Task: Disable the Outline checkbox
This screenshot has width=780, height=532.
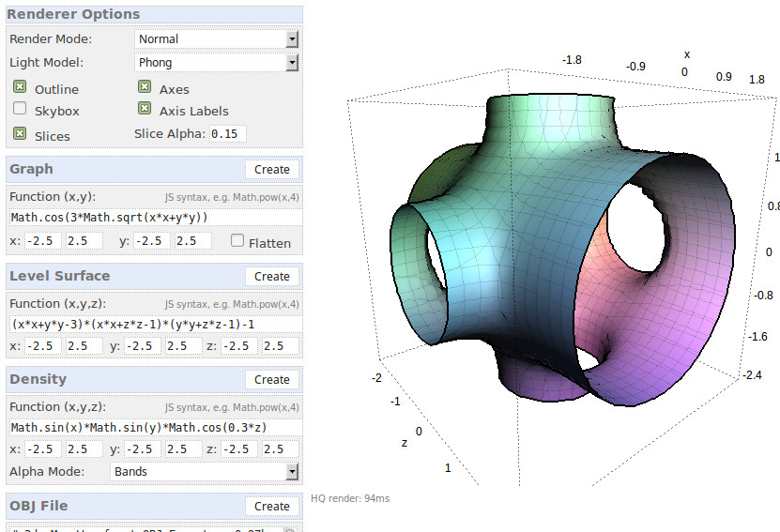Action: 20,87
